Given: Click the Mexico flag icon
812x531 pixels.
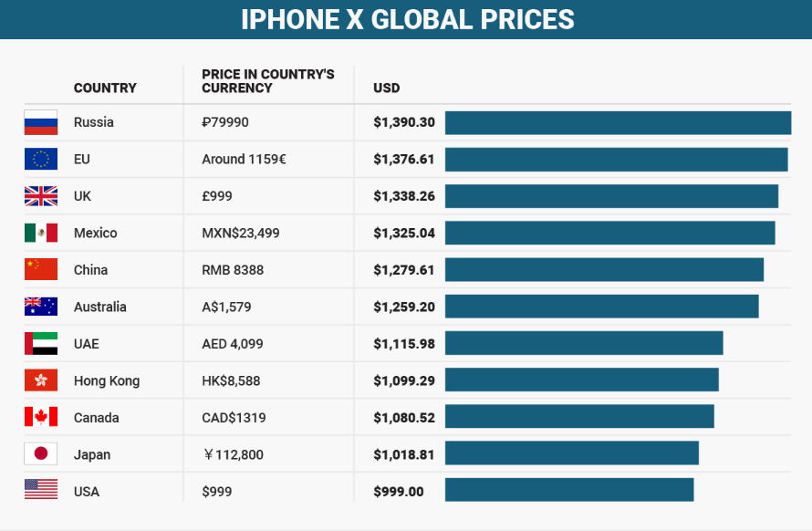Looking at the screenshot, I should tap(41, 233).
